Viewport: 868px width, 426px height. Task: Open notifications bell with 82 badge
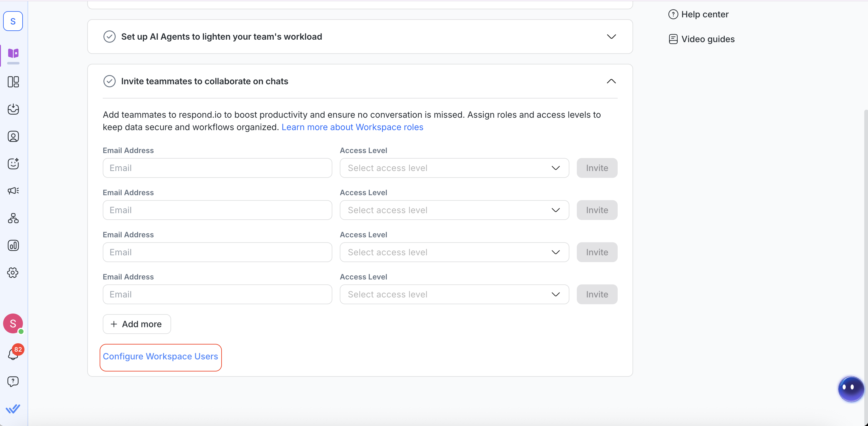(x=13, y=354)
